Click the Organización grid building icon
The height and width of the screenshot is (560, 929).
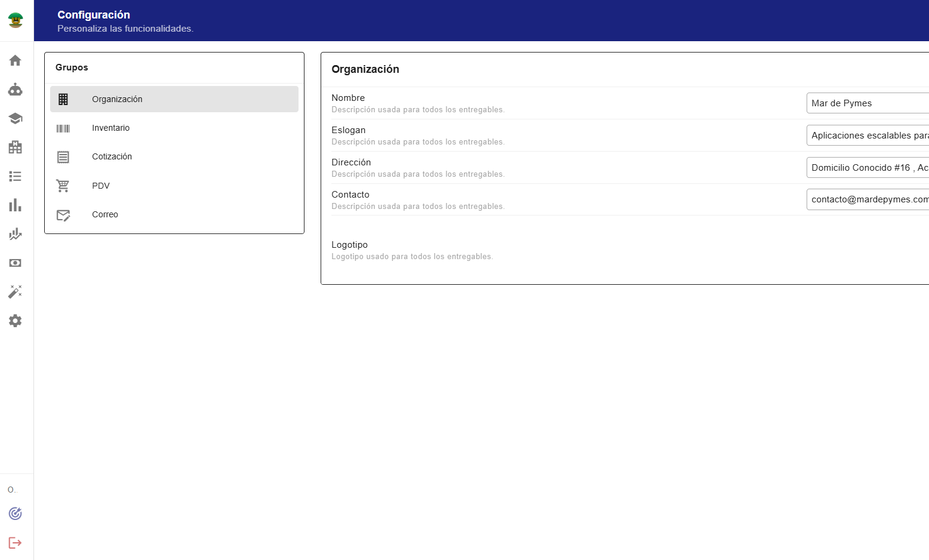[63, 99]
